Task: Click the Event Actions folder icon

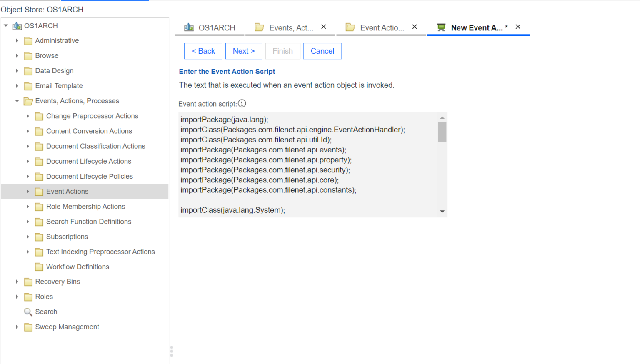Action: [39, 191]
